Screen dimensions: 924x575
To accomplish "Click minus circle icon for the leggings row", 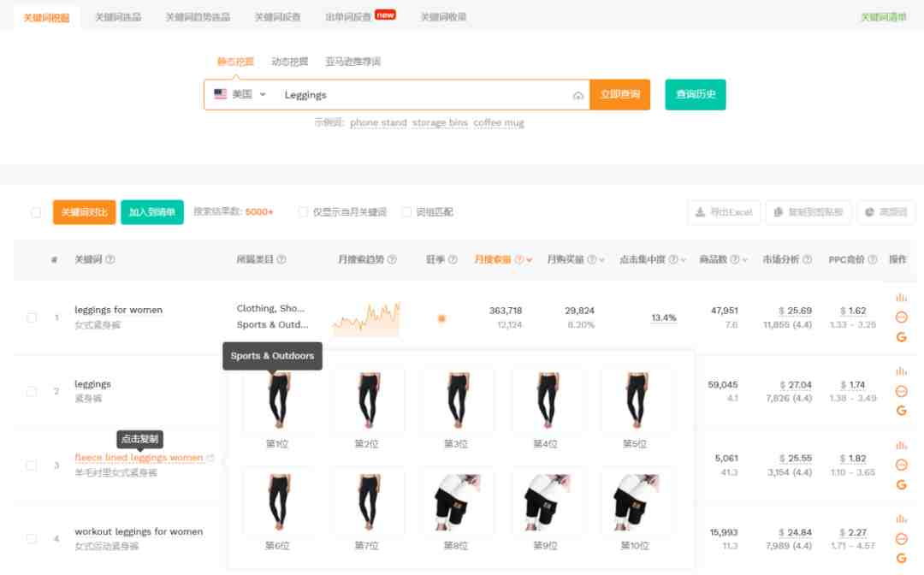I will (901, 391).
